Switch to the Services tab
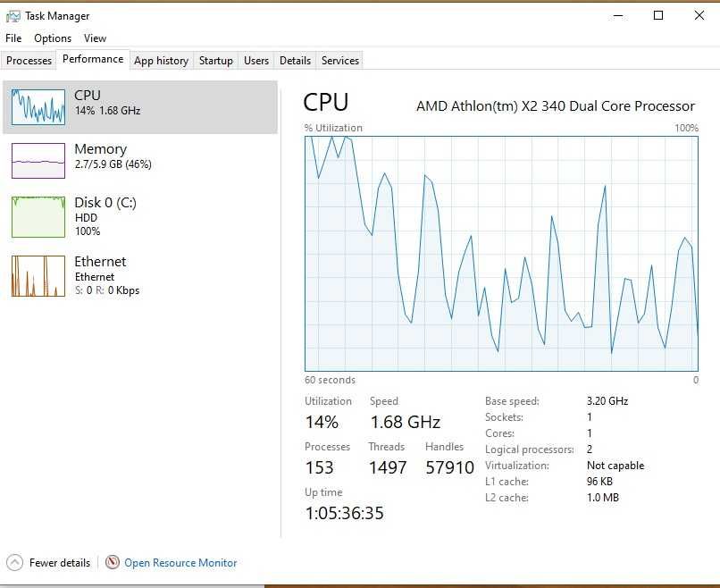Image resolution: width=720 pixels, height=588 pixels. click(x=340, y=61)
